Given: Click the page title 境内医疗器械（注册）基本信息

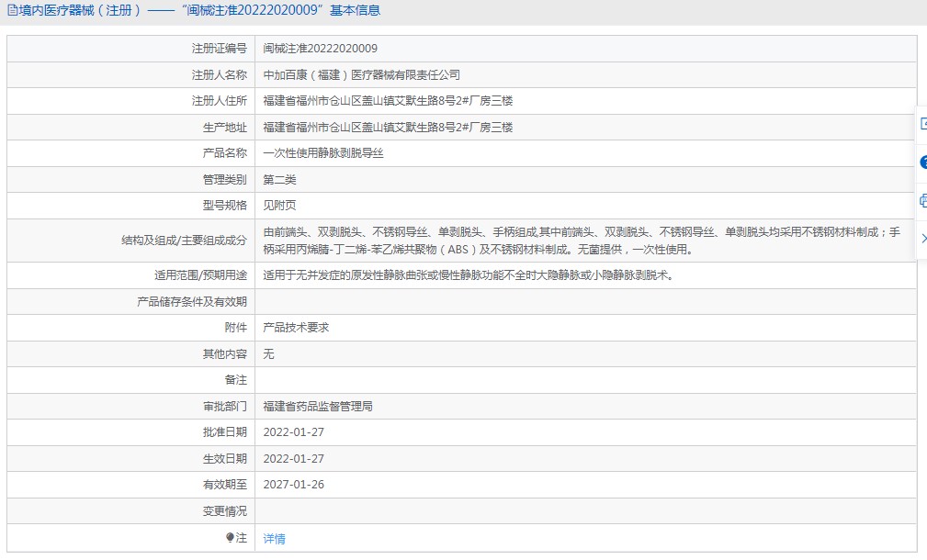Looking at the screenshot, I should pos(199,10).
